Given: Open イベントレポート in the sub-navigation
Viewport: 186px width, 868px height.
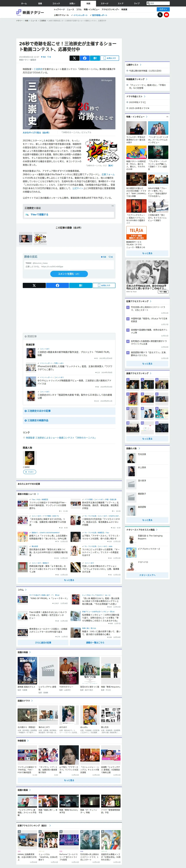Looking at the screenshot, I should [80, 15].
